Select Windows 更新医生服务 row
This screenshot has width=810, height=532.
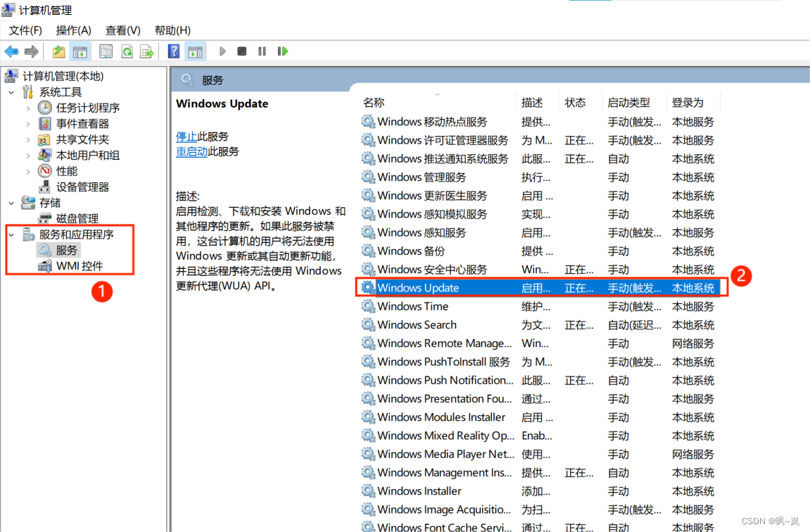[x=539, y=196]
